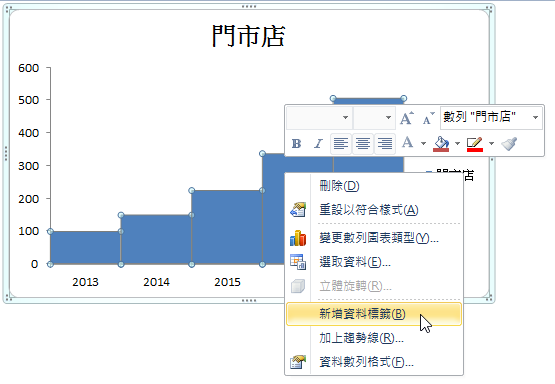The width and height of the screenshot is (555, 384).
Task: Select 變更數列圖表類型(Y)... menu entry
Action: tap(374, 238)
